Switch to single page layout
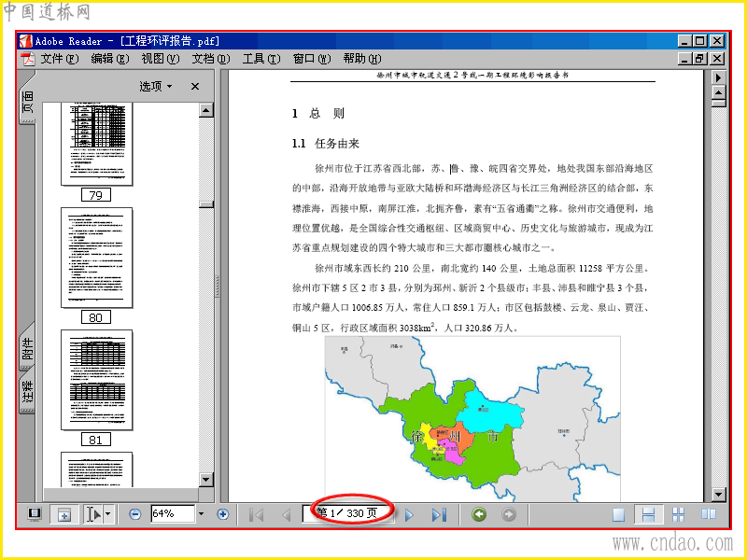 click(x=618, y=515)
